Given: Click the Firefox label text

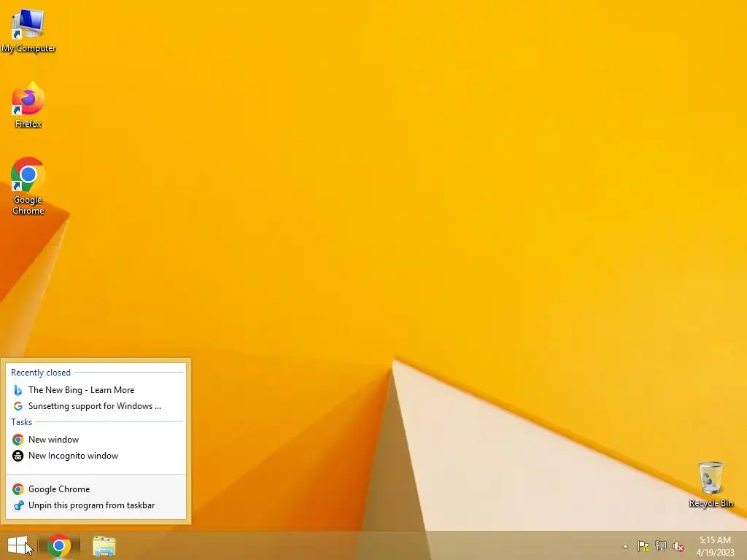Looking at the screenshot, I should coord(28,124).
